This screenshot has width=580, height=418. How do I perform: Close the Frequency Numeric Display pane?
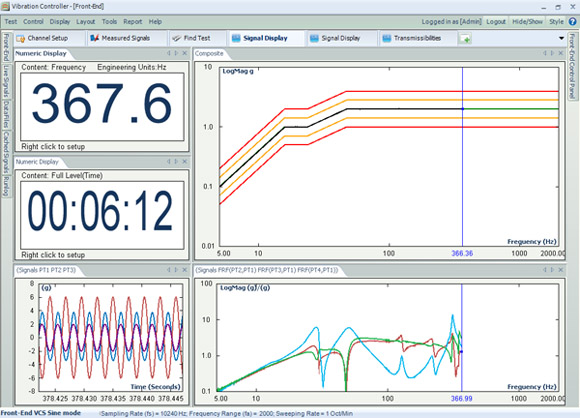pyautogui.click(x=185, y=53)
